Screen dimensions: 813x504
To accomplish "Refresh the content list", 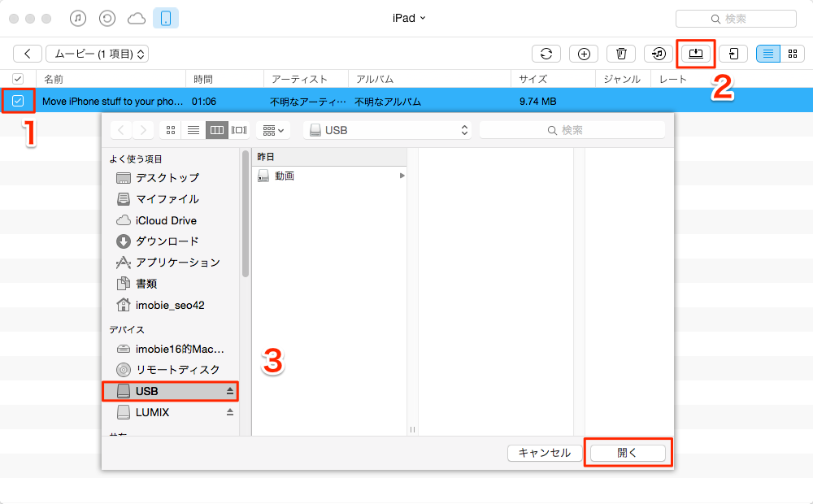I will coord(546,54).
